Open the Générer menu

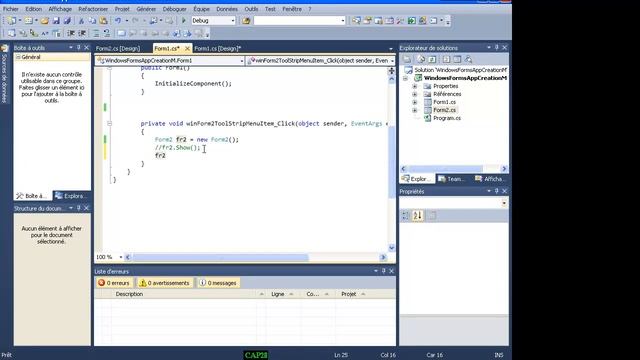pos(146,9)
